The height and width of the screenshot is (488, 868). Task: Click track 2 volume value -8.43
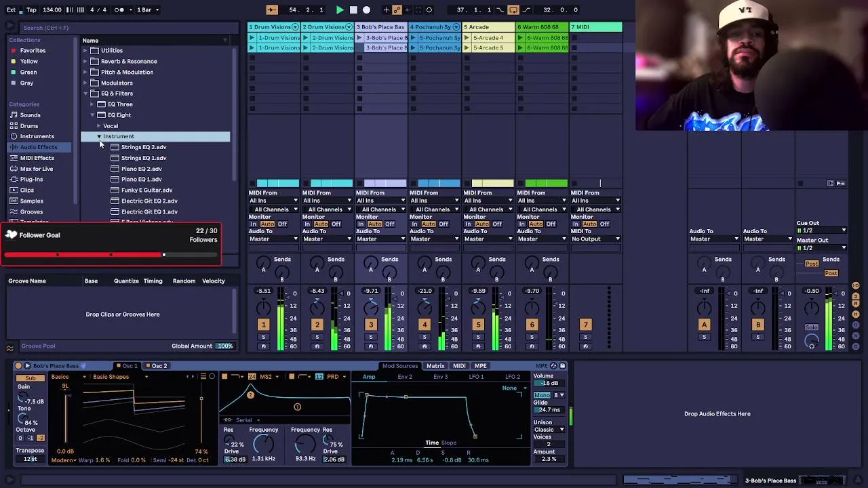coord(317,291)
